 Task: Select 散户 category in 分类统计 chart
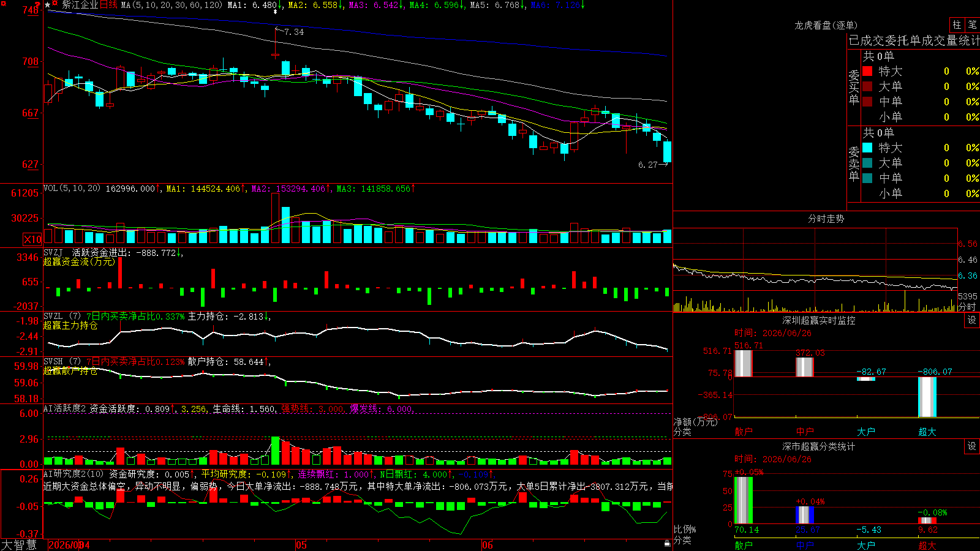point(744,545)
